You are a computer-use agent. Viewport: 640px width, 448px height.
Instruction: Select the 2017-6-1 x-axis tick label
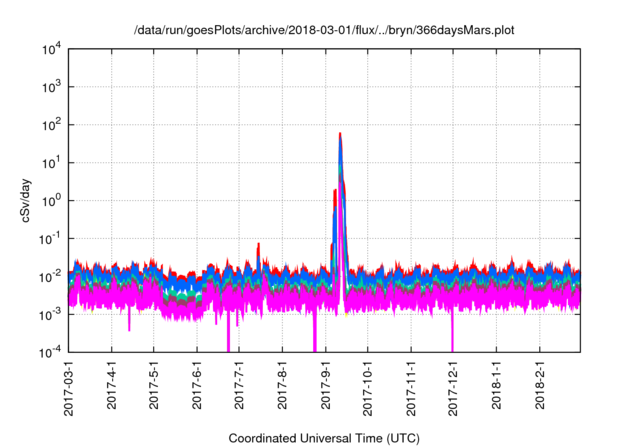pyautogui.click(x=197, y=389)
